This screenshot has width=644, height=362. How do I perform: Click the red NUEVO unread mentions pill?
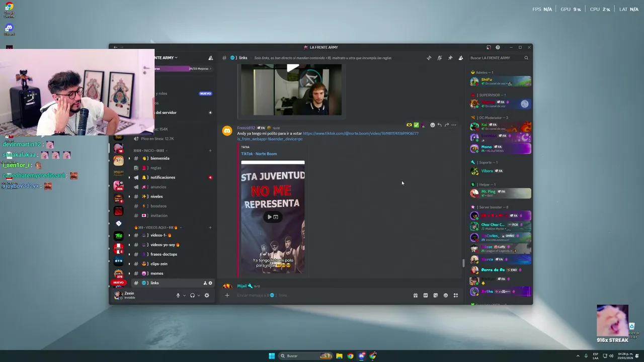(x=118, y=283)
